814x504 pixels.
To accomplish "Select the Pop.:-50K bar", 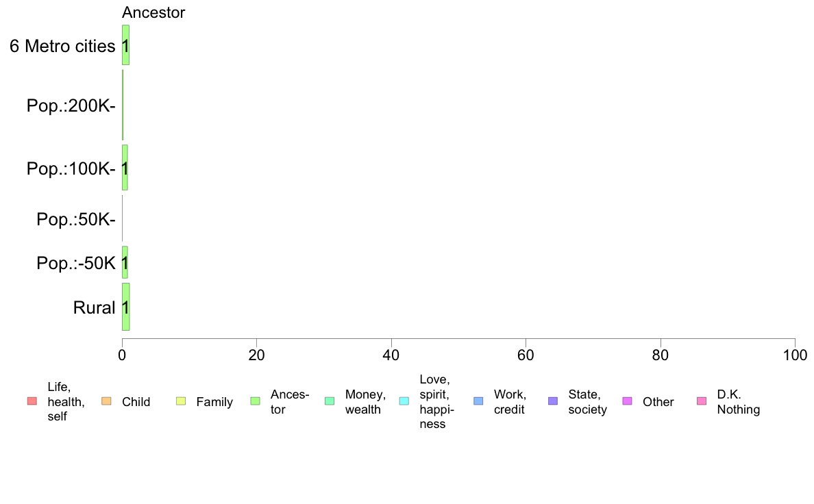I will tap(125, 262).
